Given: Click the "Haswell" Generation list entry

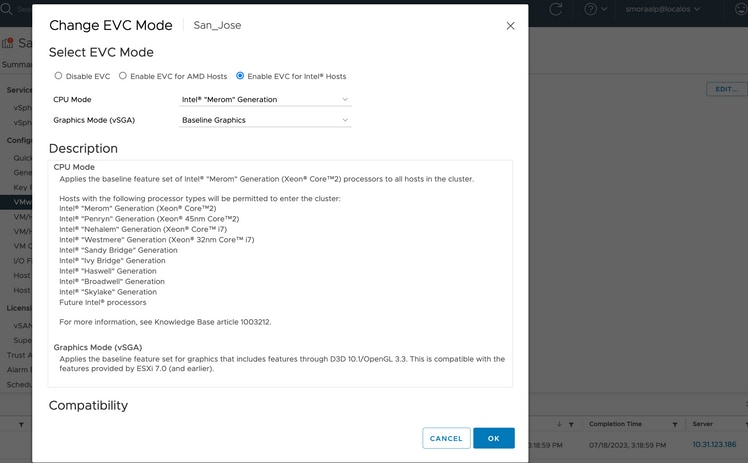Looking at the screenshot, I should 108,271.
